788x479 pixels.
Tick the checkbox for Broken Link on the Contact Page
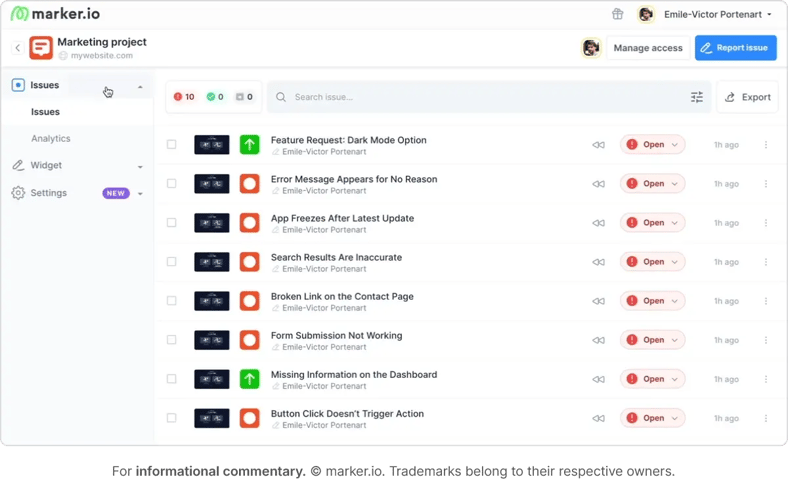(171, 301)
